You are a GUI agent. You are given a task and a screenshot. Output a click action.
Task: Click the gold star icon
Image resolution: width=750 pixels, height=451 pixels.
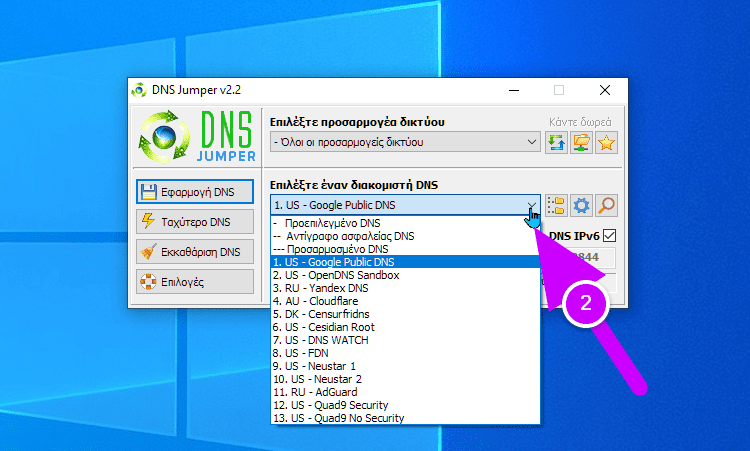pos(606,143)
